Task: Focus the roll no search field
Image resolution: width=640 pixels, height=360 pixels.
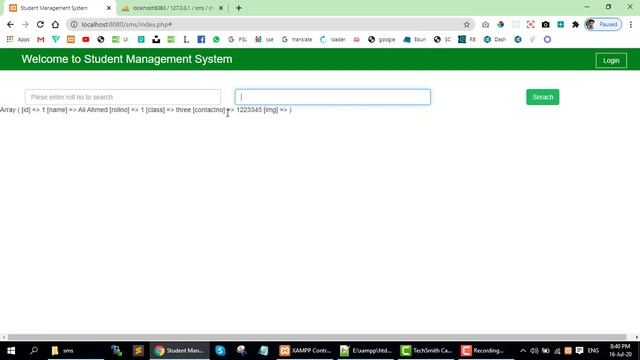Action: click(122, 97)
